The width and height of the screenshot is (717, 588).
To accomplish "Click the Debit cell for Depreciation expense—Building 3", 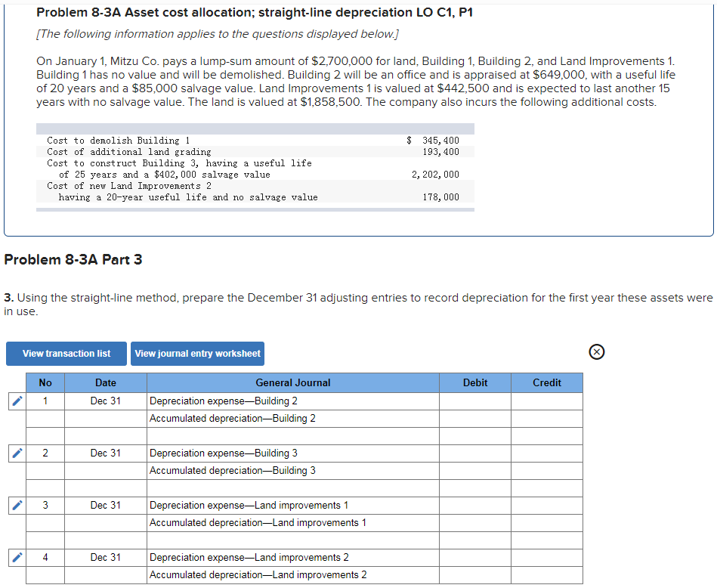I will tap(475, 453).
